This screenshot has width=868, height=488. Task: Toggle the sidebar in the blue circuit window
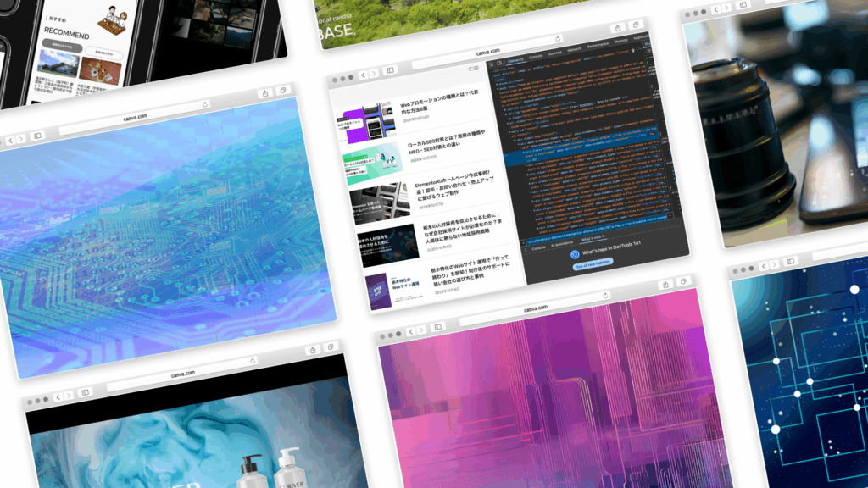click(37, 136)
